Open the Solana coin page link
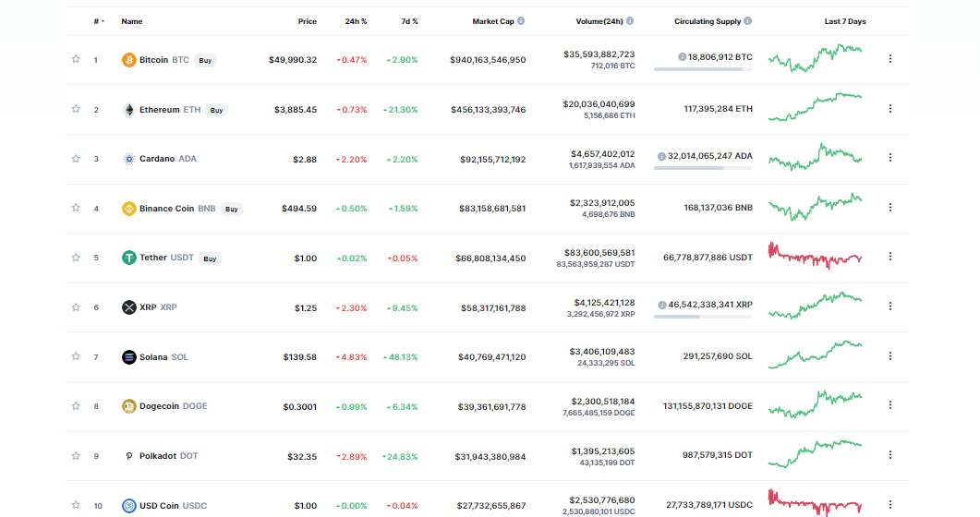The height and width of the screenshot is (517, 980). [x=163, y=357]
